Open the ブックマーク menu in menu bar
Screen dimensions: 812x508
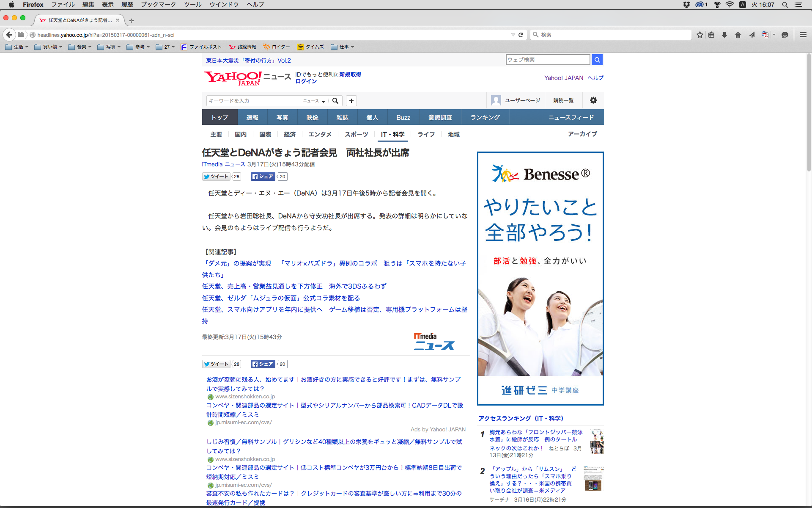pyautogui.click(x=158, y=4)
